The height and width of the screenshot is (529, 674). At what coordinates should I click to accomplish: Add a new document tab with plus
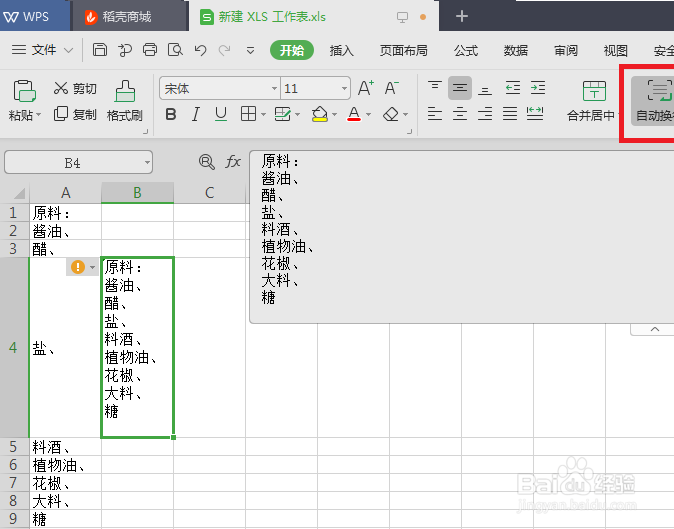(462, 16)
